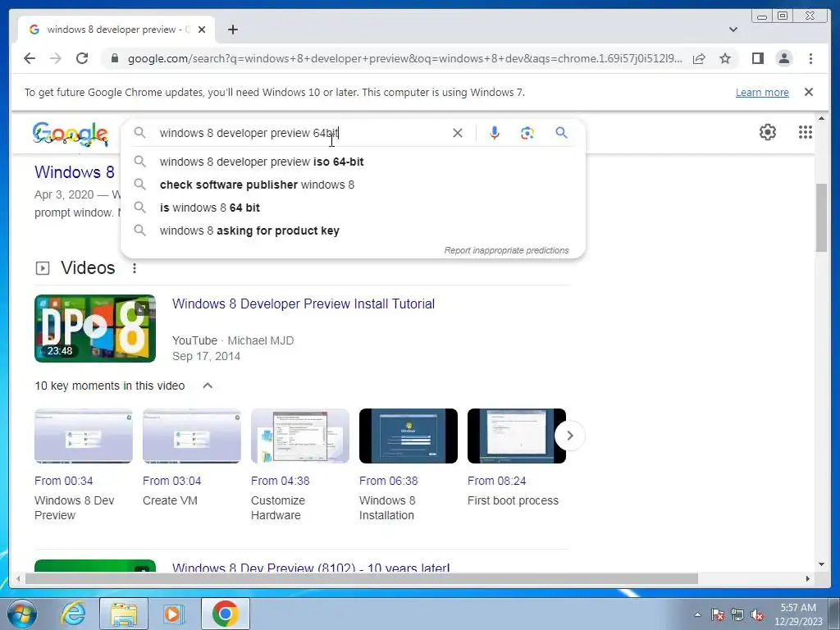Open key moment From 08:24 First boot process
This screenshot has height=630, width=840.
coord(517,436)
